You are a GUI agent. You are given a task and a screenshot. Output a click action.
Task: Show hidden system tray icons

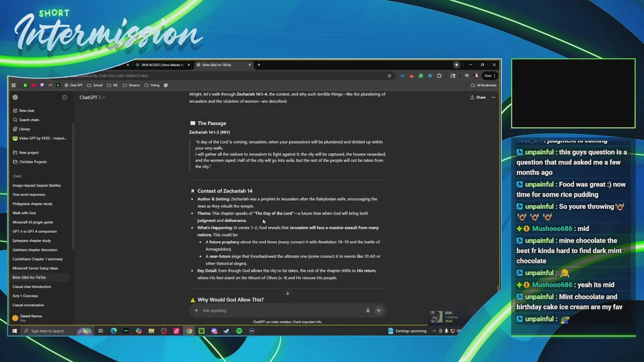(434, 331)
